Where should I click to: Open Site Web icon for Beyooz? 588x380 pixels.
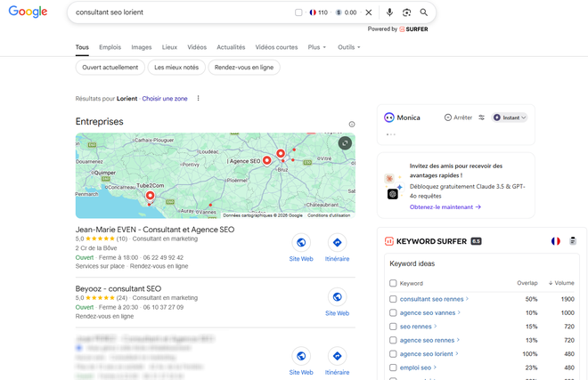coord(337,297)
